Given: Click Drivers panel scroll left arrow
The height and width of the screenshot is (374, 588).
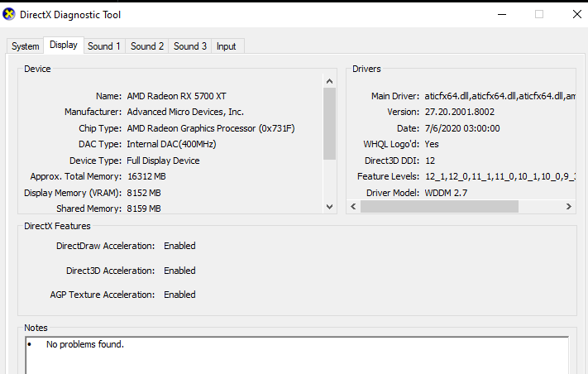Looking at the screenshot, I should tap(353, 206).
